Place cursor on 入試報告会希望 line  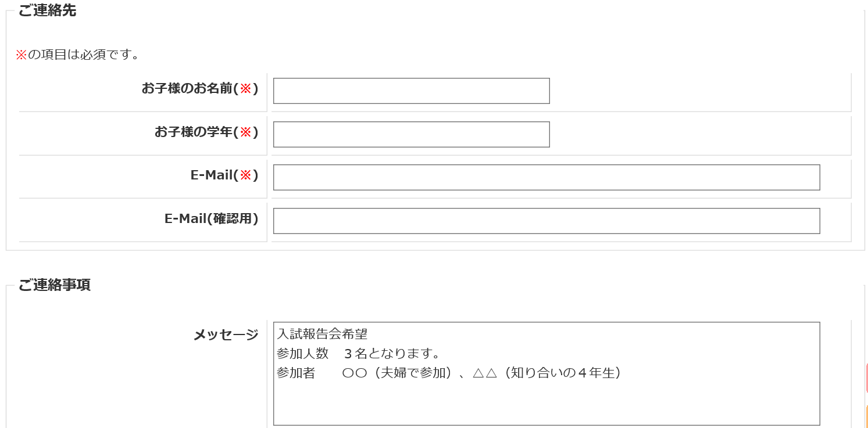(322, 334)
